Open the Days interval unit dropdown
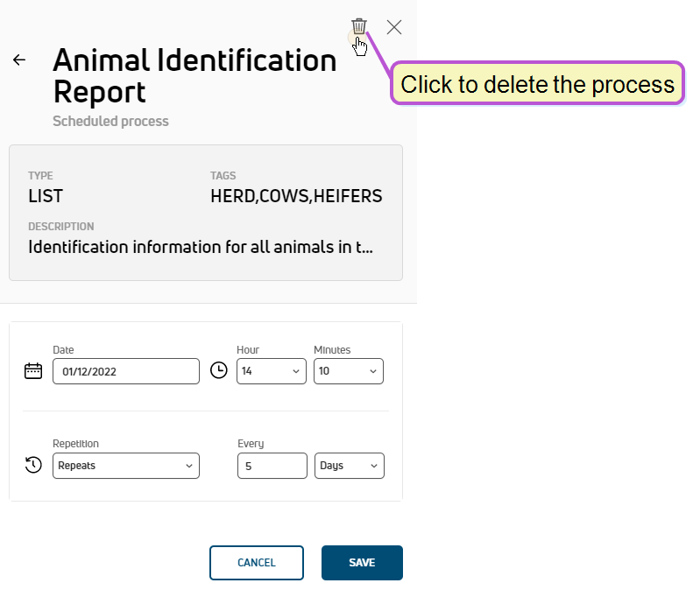Screen dimensions: 700x590 click(349, 466)
